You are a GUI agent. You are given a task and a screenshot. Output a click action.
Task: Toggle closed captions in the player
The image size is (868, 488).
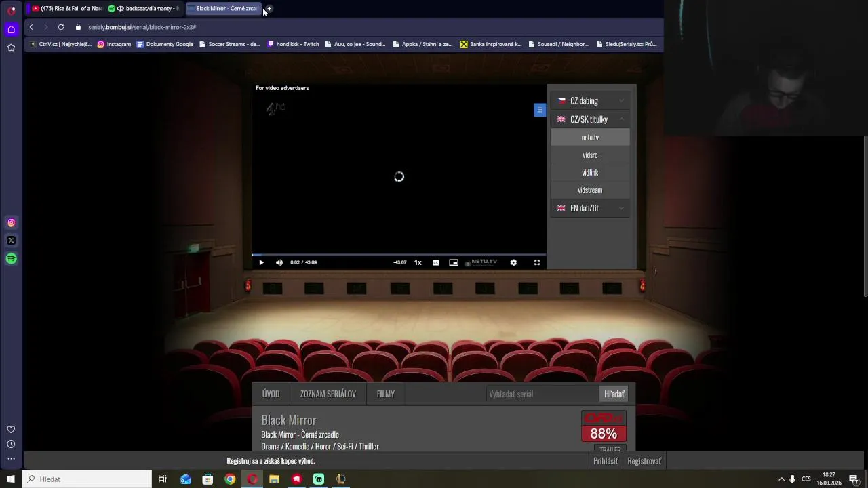436,262
